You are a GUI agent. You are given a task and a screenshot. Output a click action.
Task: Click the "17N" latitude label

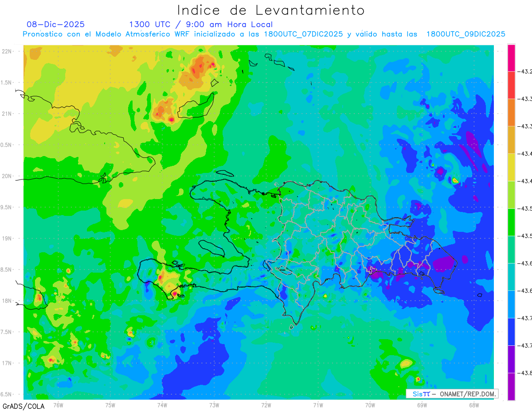[7, 363]
